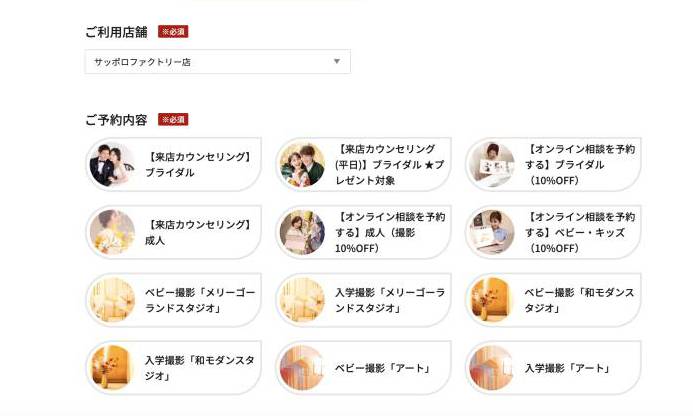Image resolution: width=693 pixels, height=416 pixels.
Task: Select オンライン相談 成人 撮影10%OFF option
Action: 363,232
